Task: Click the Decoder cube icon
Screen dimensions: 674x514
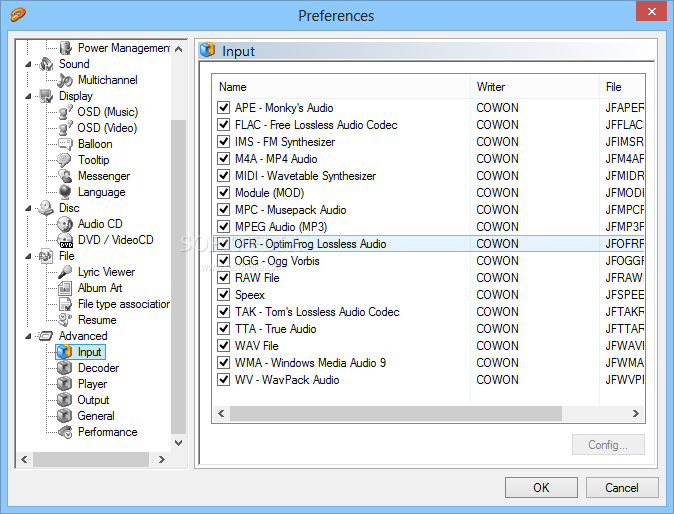Action: [64, 368]
